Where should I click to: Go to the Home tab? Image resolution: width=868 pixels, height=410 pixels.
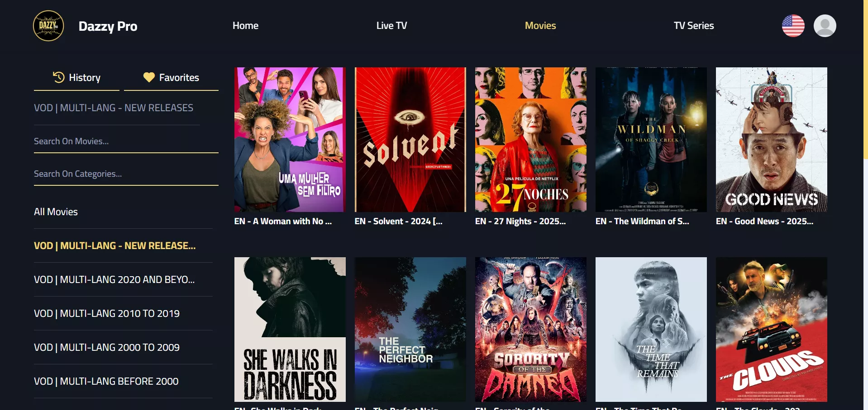245,26
